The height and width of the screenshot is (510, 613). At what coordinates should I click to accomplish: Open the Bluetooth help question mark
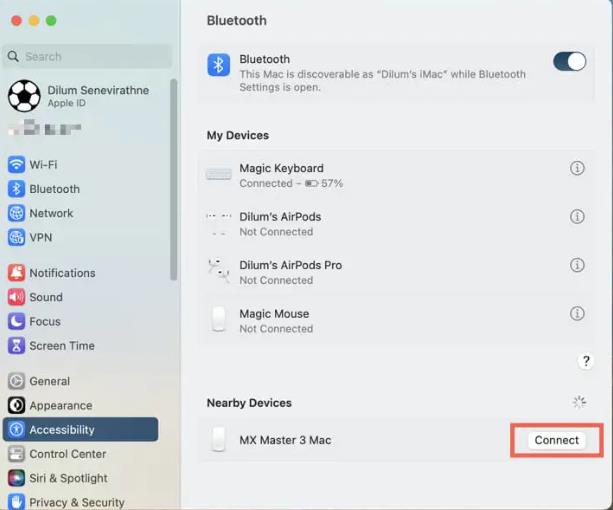click(586, 361)
